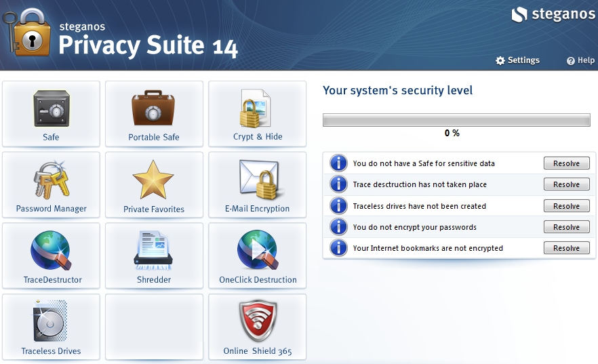Open Private Favorites star icon
Image resolution: width=598 pixels, height=364 pixels.
[153, 180]
